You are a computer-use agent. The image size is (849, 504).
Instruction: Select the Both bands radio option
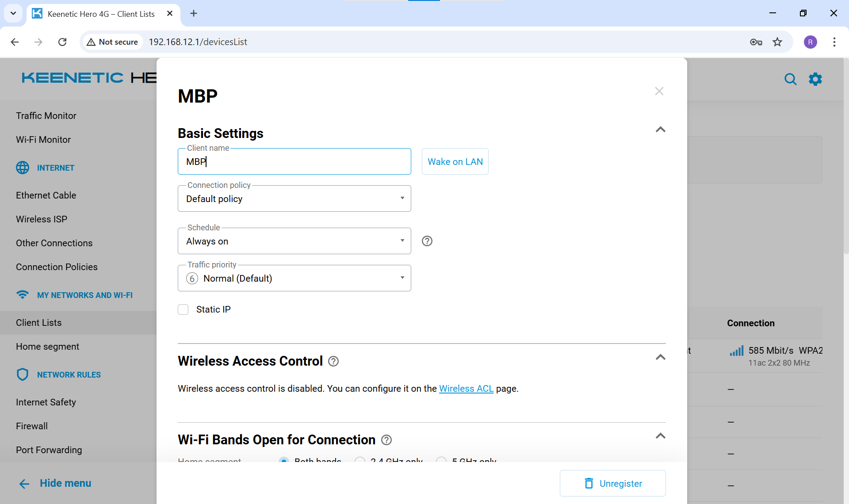284,460
